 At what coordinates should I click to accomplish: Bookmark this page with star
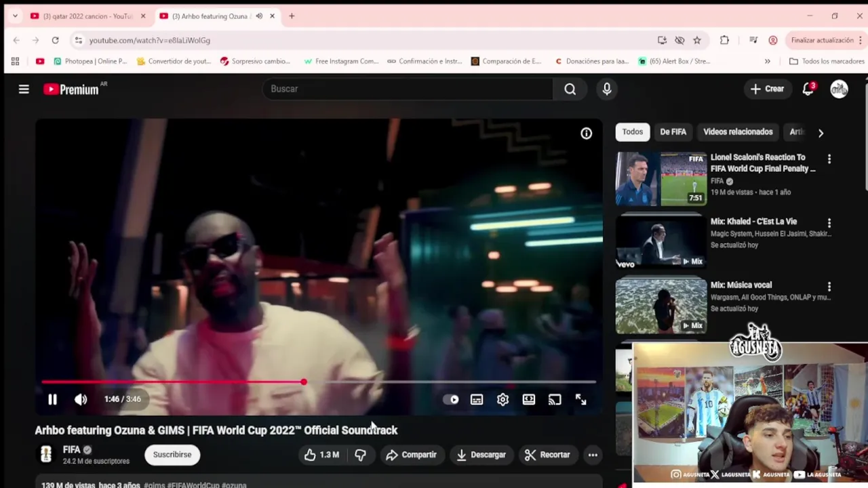tap(697, 41)
